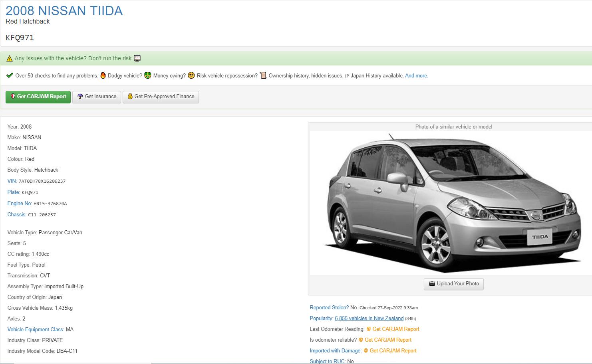This screenshot has width=592, height=364.
Task: Click the "Red Hatchback" subtitle
Action: click(28, 22)
